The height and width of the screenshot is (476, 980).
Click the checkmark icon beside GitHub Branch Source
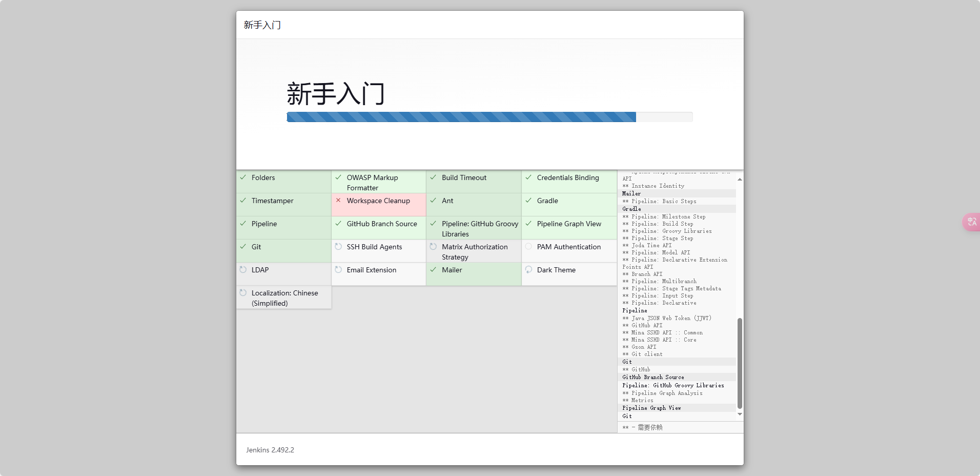tap(338, 224)
